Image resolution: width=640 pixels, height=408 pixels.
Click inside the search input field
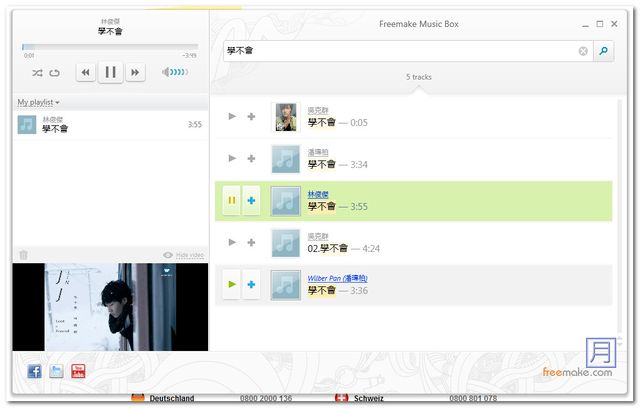[400, 51]
